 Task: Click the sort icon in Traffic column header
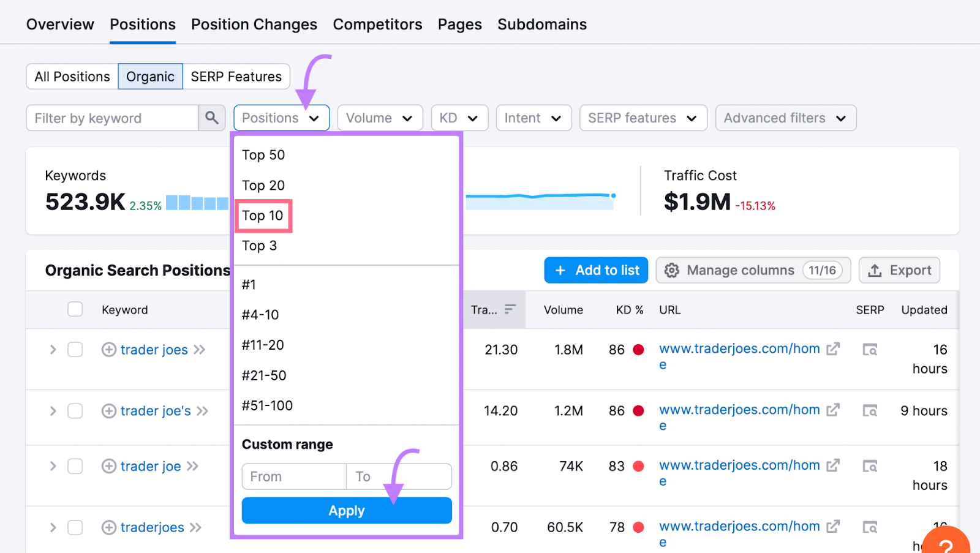point(510,309)
